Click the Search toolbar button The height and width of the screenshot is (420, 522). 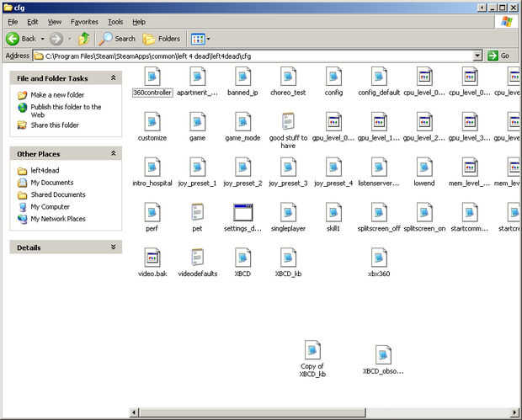click(117, 39)
